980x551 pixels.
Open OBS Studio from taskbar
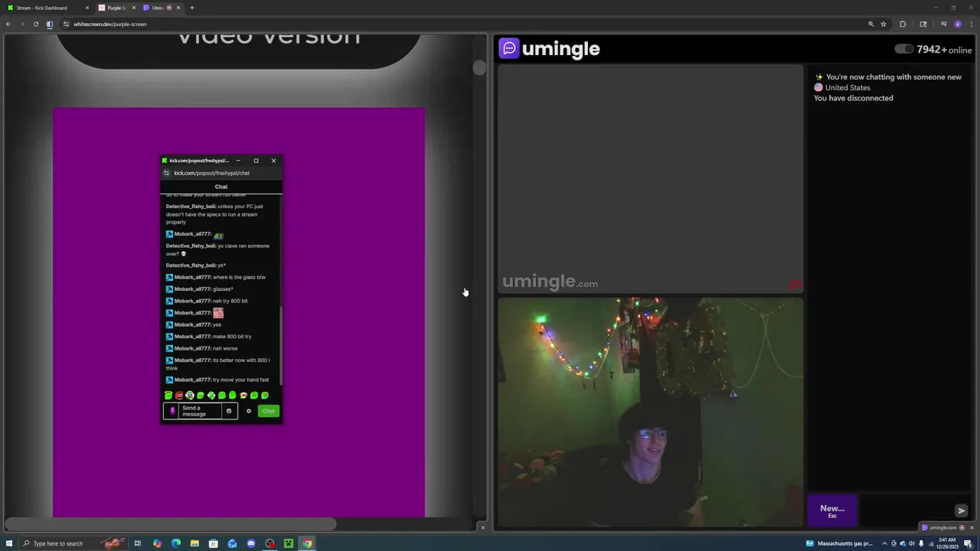269,543
